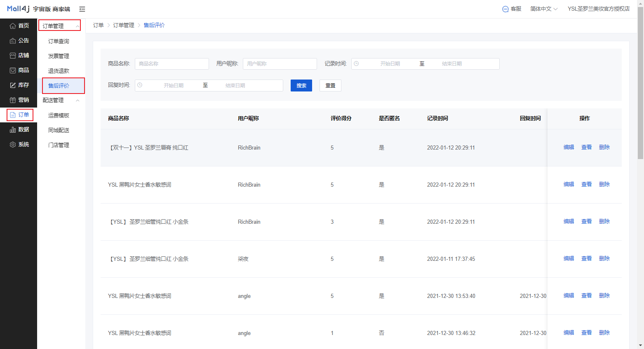This screenshot has width=644, height=349.
Task: Click 编辑 for score 3 小金条 row
Action: (569, 222)
